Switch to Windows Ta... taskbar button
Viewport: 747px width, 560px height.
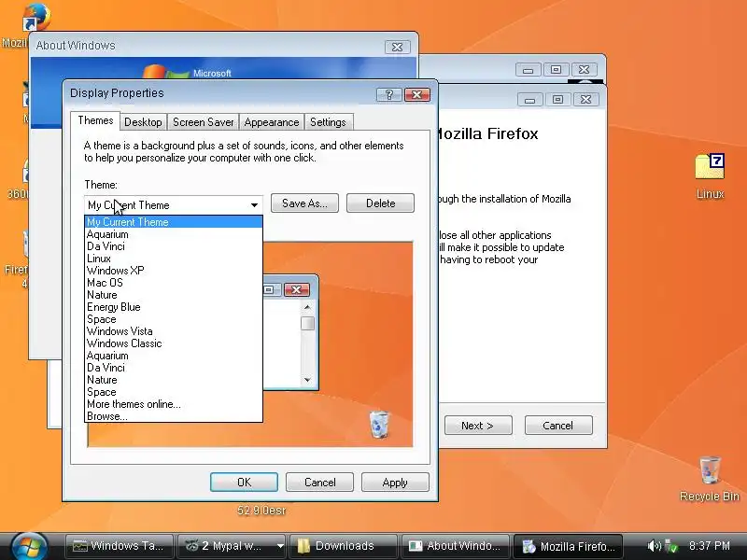tap(120, 546)
